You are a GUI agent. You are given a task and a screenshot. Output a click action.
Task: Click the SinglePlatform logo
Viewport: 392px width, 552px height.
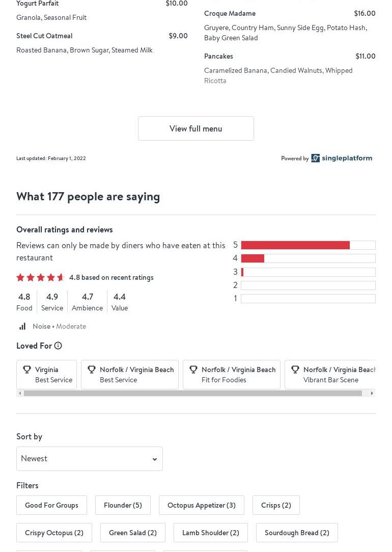coord(342,158)
